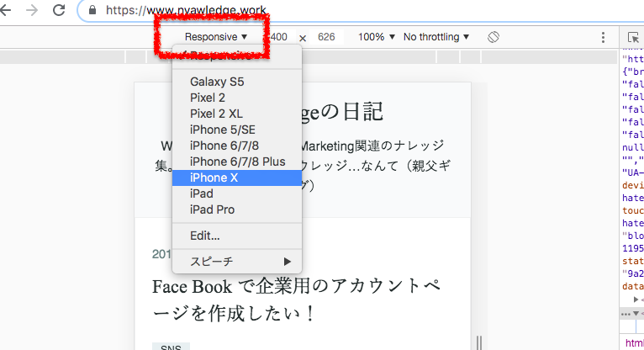Click the SNS category tag
This screenshot has height=350, width=644.
click(x=171, y=347)
